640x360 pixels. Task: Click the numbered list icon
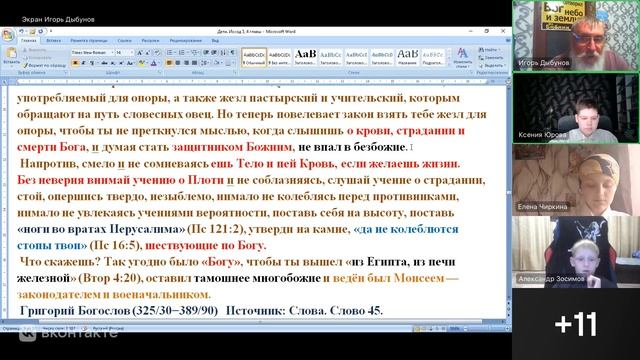coord(182,53)
